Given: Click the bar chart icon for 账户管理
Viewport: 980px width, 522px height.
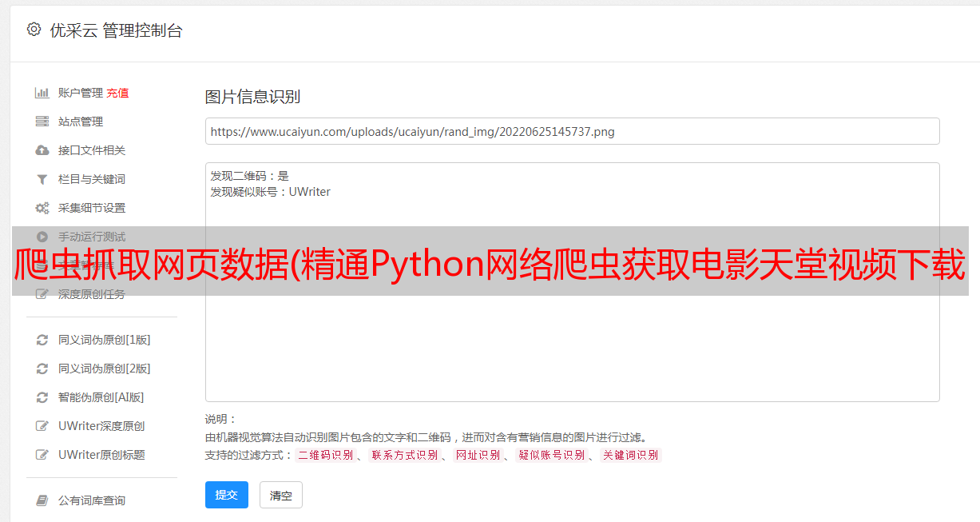Looking at the screenshot, I should [42, 93].
